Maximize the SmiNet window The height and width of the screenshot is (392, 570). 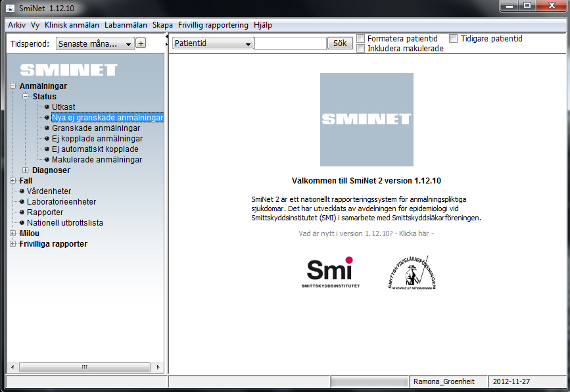[x=527, y=6]
